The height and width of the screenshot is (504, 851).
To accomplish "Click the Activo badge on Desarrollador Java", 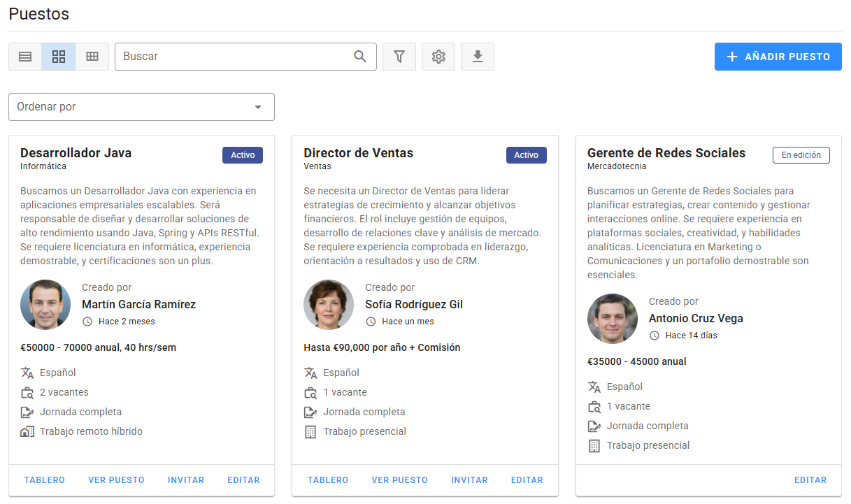I will tap(243, 155).
